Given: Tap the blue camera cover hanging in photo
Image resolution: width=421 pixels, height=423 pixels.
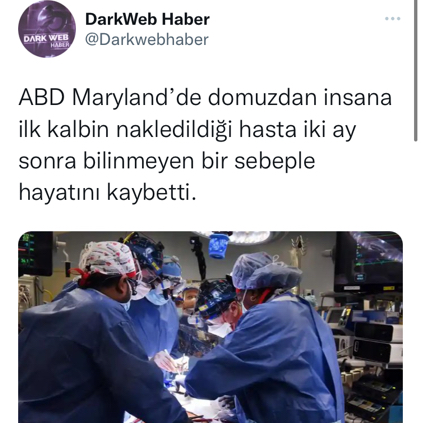Looking at the screenshot, I should click(x=219, y=246).
